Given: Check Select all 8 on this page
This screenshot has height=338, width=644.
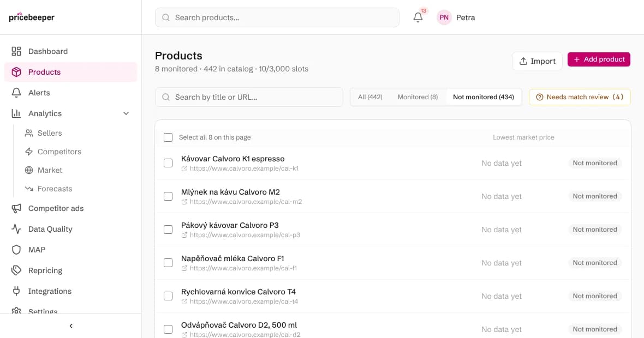Looking at the screenshot, I should click(168, 137).
